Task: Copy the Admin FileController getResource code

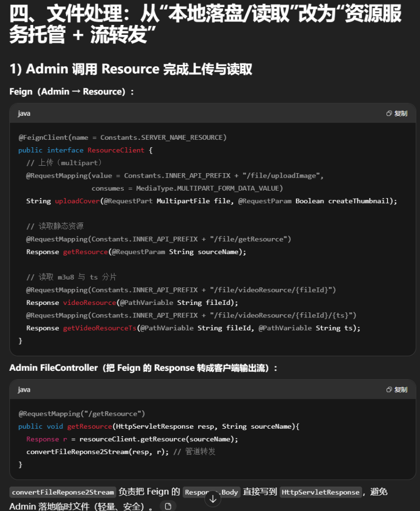Action: (x=397, y=389)
